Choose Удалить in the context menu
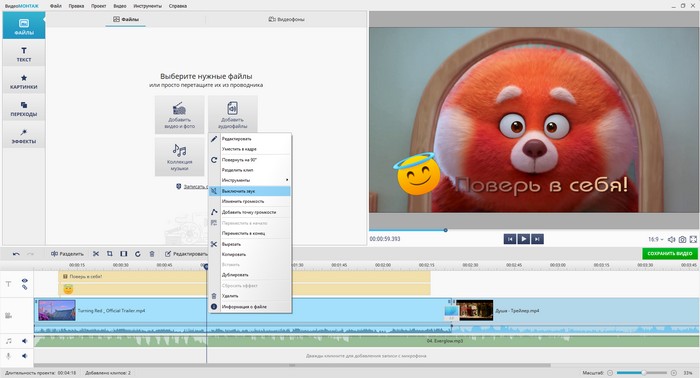Screen dimensions: 700x378 click(250, 296)
